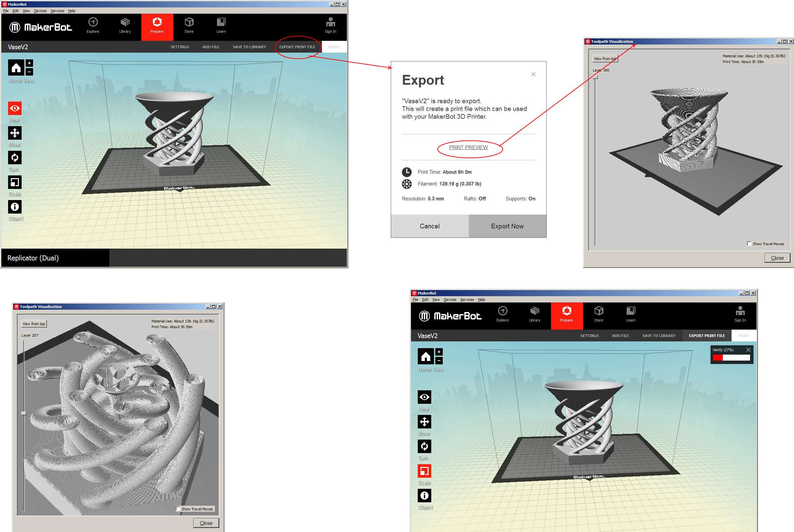The image size is (794, 532).
Task: Select the red View eye tool
Action: coord(15,109)
